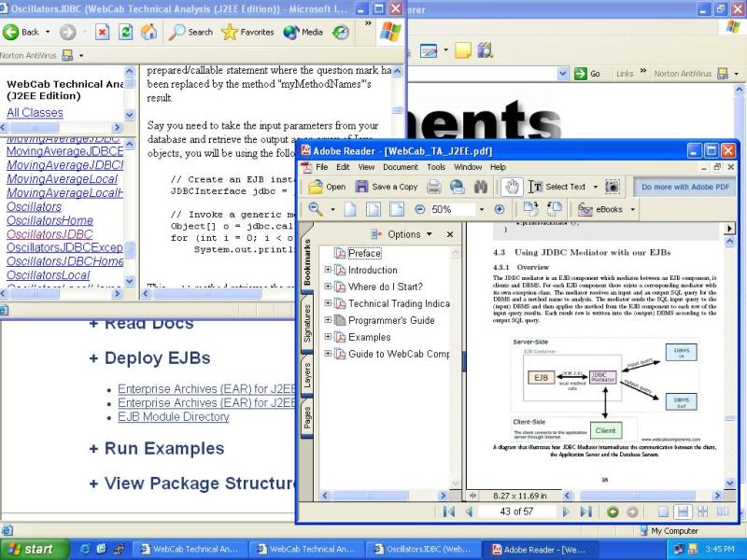The width and height of the screenshot is (747, 560).
Task: Open the zoom percentage dropdown
Action: tap(482, 209)
